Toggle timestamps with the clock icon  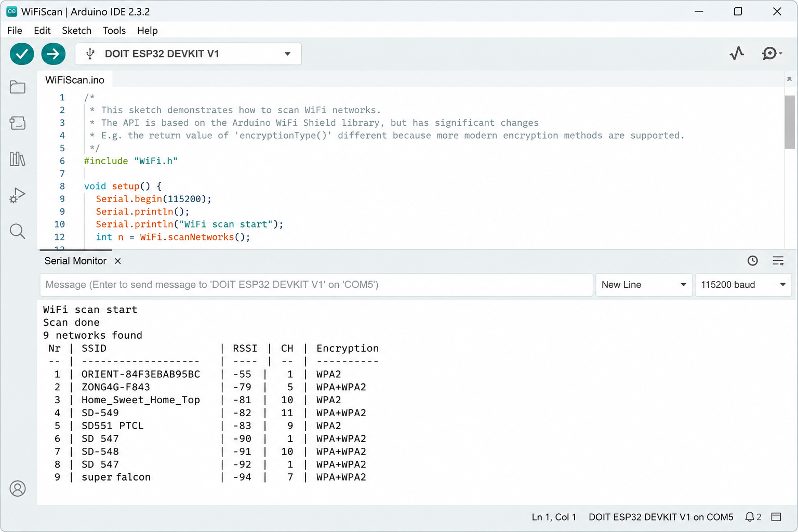(x=752, y=261)
